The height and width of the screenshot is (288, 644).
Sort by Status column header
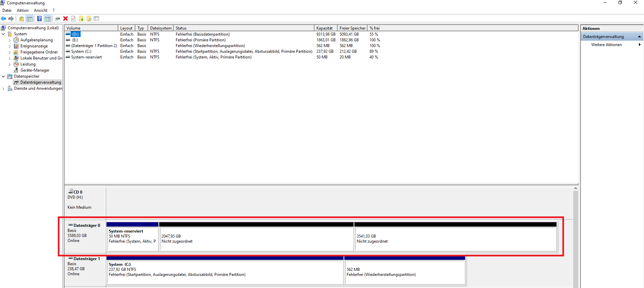[x=244, y=28]
